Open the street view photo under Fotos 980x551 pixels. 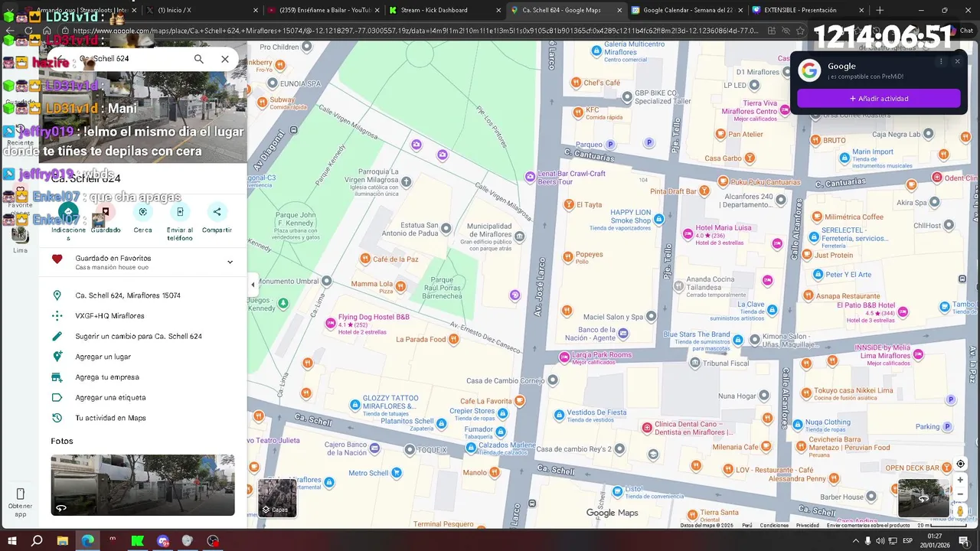tap(142, 485)
